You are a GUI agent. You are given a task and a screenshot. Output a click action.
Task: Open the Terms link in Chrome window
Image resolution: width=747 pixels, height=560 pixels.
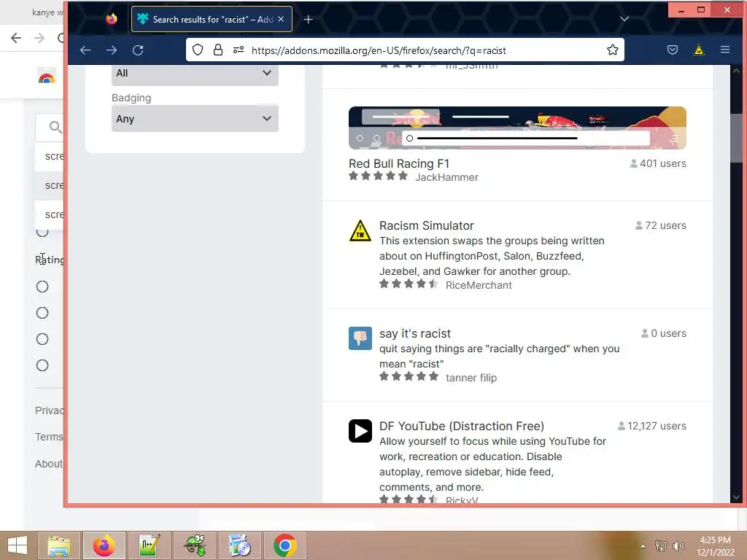pyautogui.click(x=49, y=437)
